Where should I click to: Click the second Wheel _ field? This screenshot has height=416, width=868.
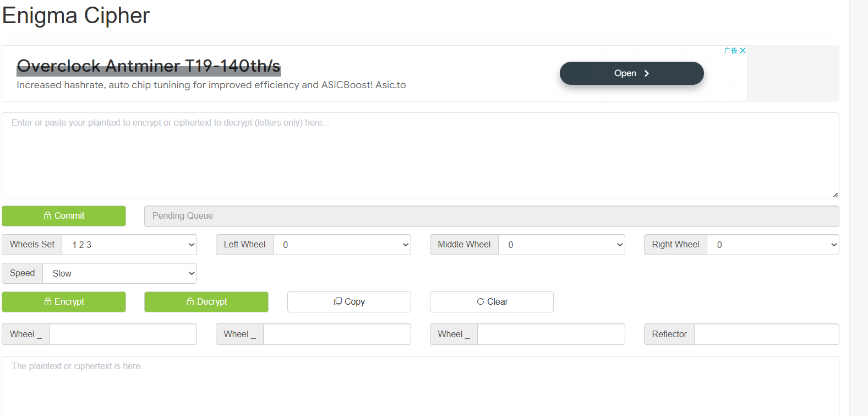tap(337, 334)
